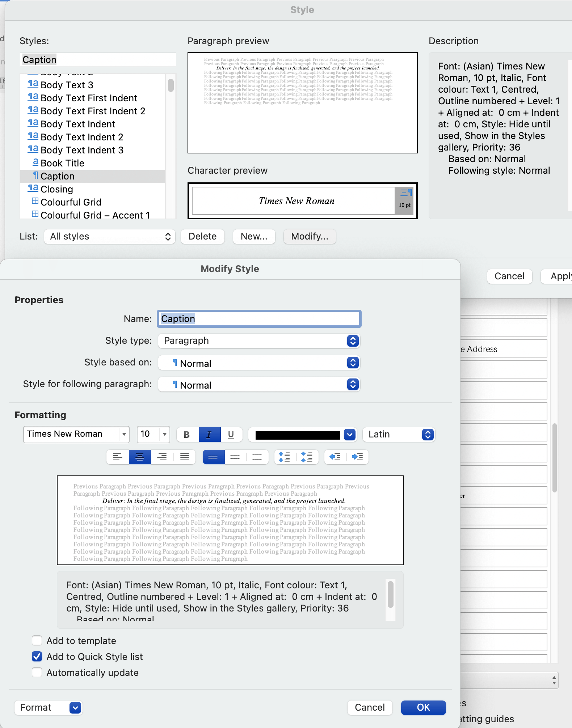Align paragraph text left
This screenshot has height=728, width=572.
[117, 457]
